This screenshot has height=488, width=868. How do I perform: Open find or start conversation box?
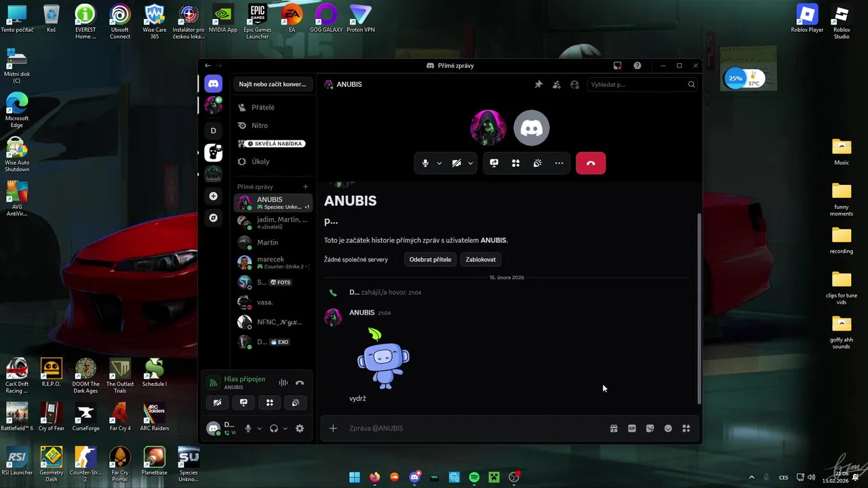tap(273, 84)
